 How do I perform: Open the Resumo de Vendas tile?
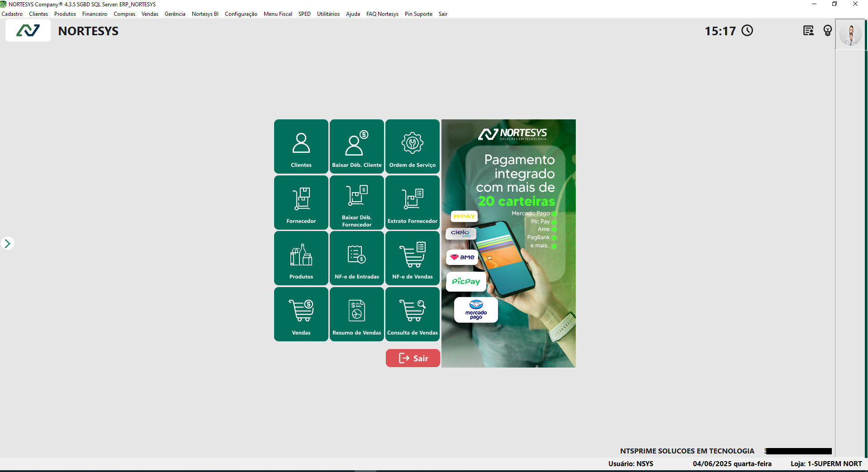[x=356, y=314]
